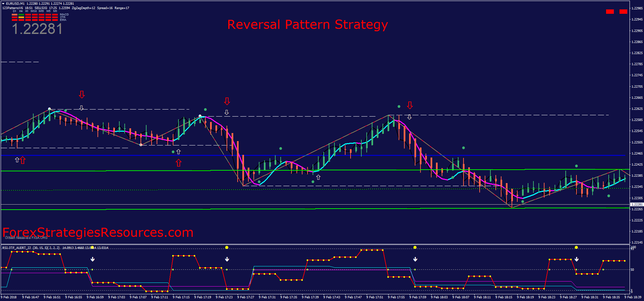Select the red sell arrow near 17:57
This screenshot has height=301, width=644.
(x=410, y=105)
